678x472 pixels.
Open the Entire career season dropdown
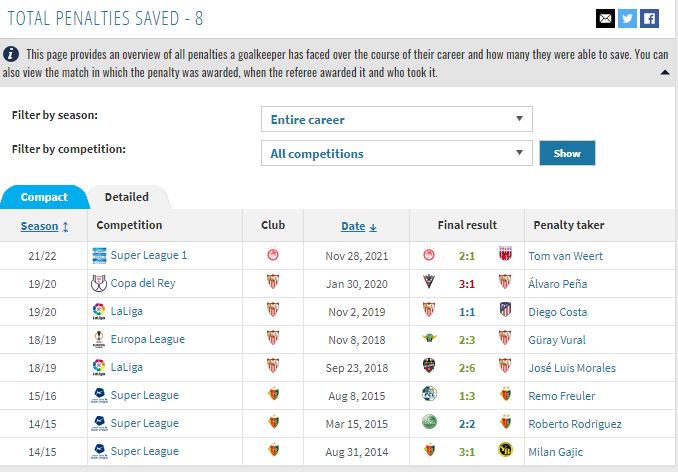(x=397, y=119)
